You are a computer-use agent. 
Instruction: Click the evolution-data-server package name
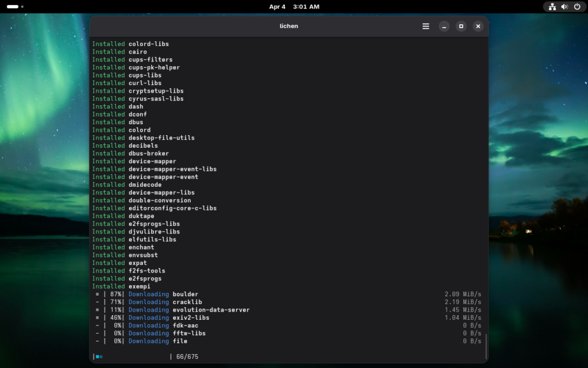coord(211,310)
